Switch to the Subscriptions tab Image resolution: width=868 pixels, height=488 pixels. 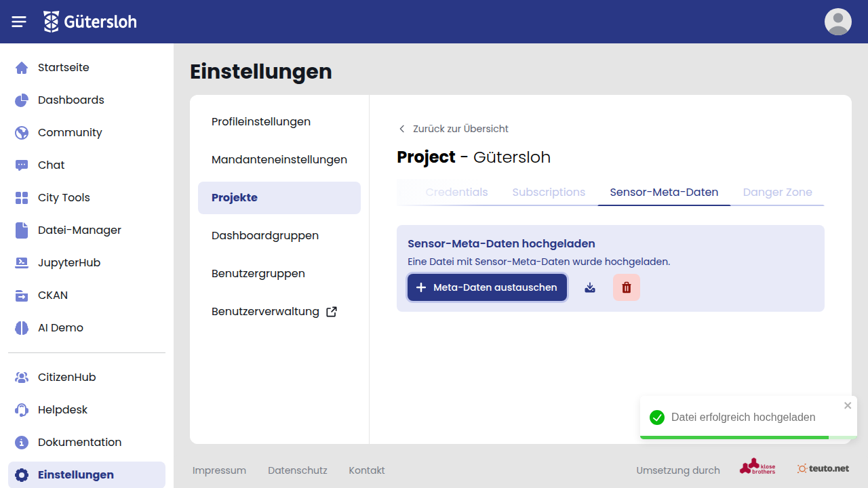pos(549,192)
